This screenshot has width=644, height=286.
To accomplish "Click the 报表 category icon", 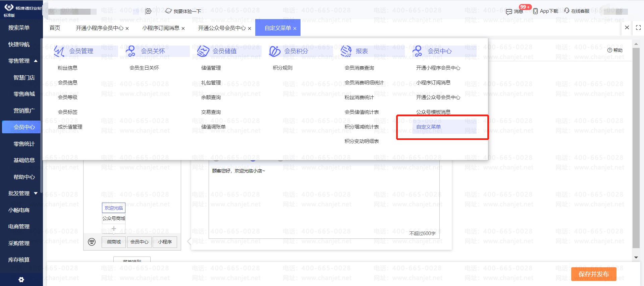I will click(x=346, y=51).
